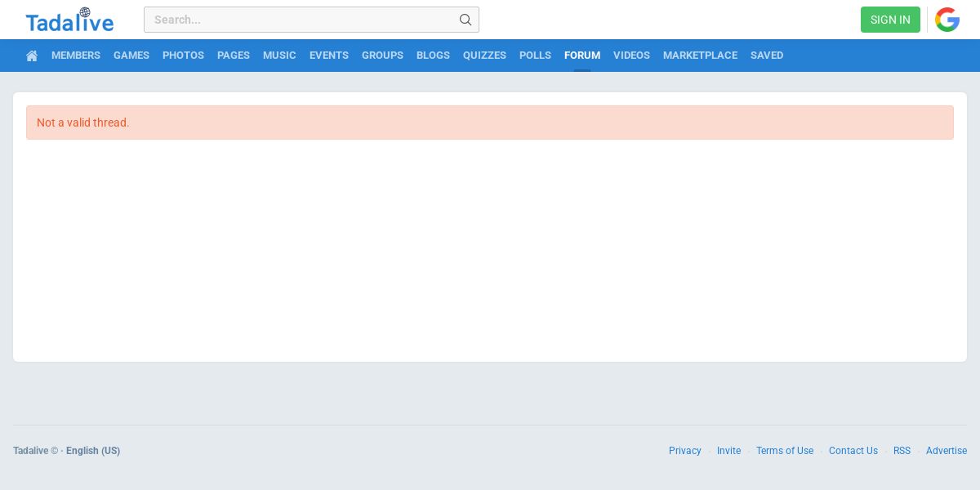The height and width of the screenshot is (490, 980).
Task: Click the search magnifier icon
Action: (x=465, y=20)
